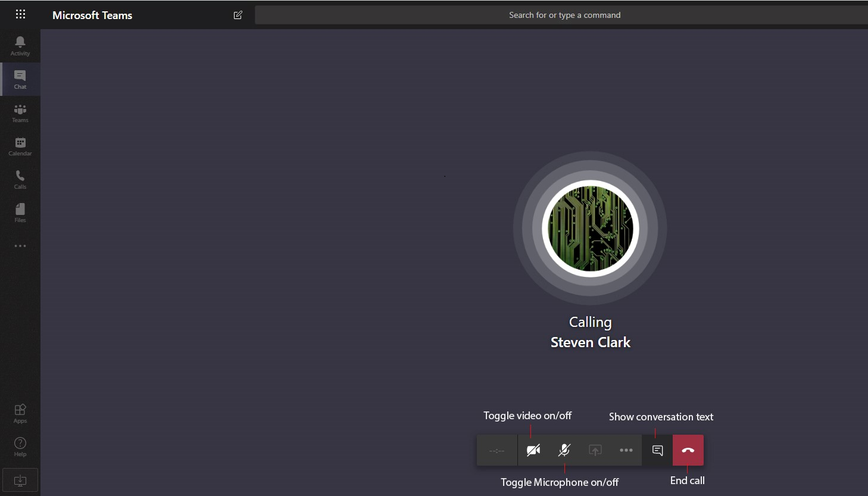Image resolution: width=868 pixels, height=496 pixels.
Task: Click the download desktop app icon
Action: coord(20,480)
